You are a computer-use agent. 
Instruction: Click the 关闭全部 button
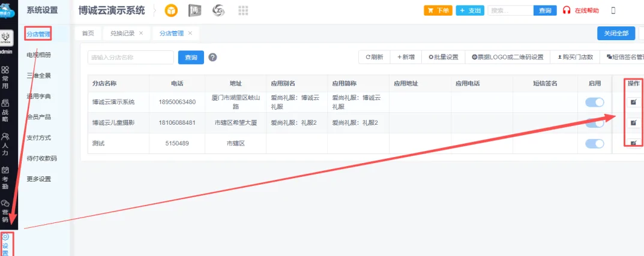pyautogui.click(x=616, y=34)
